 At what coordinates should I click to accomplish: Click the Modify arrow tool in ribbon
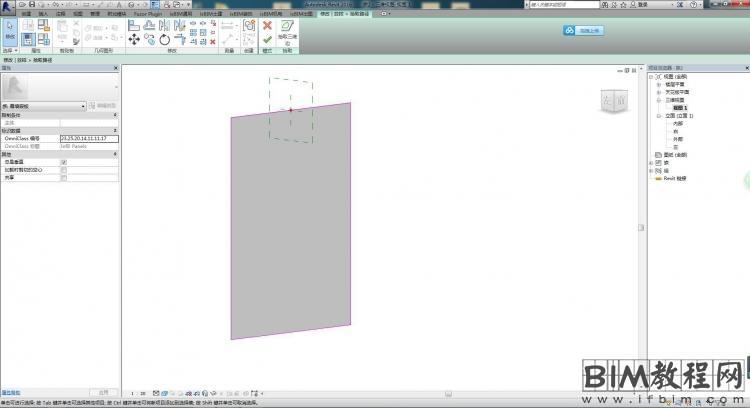(9, 35)
